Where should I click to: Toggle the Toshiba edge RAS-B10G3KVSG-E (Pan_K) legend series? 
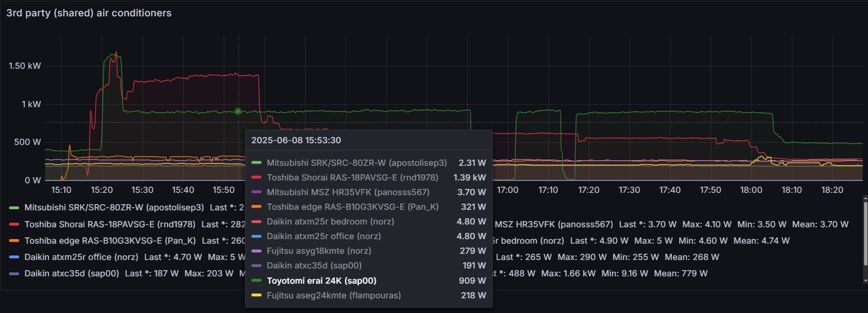110,240
